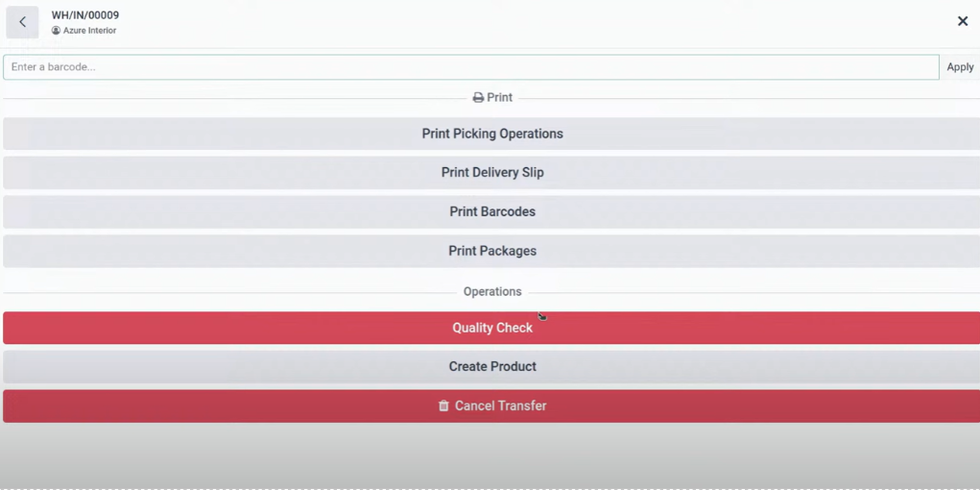
Task: Click the Print section heading text
Action: [500, 98]
